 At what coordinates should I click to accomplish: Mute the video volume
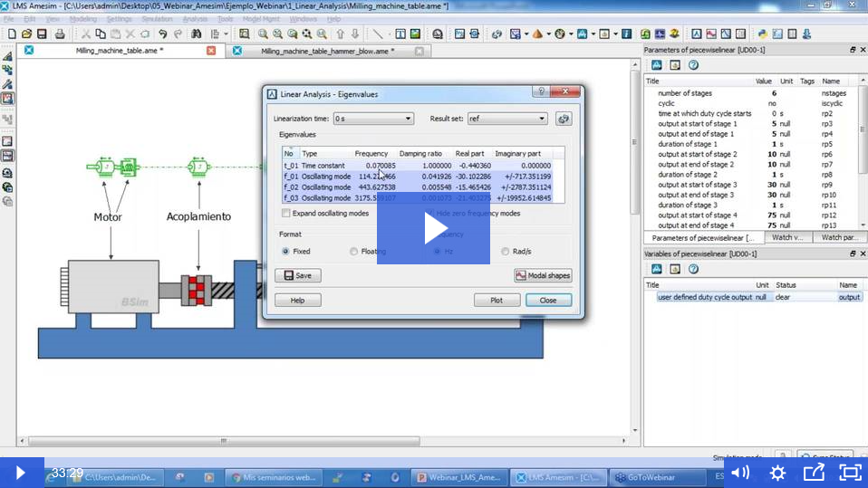click(x=740, y=473)
